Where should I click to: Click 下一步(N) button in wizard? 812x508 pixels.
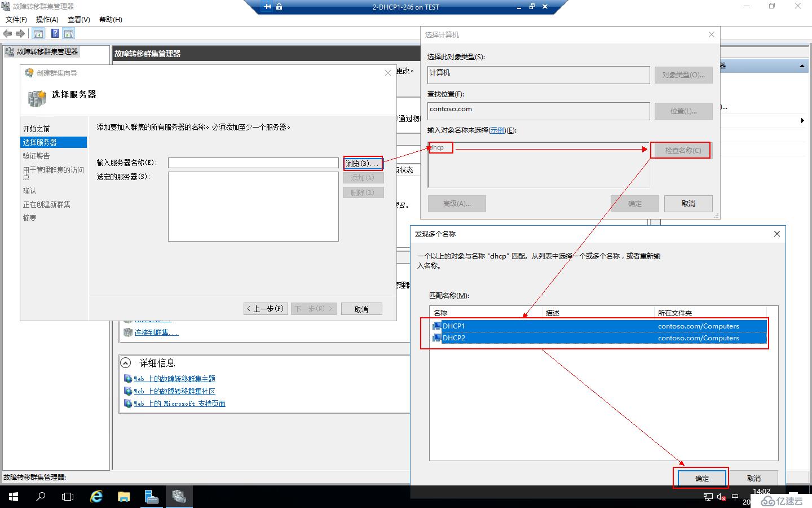pos(314,309)
